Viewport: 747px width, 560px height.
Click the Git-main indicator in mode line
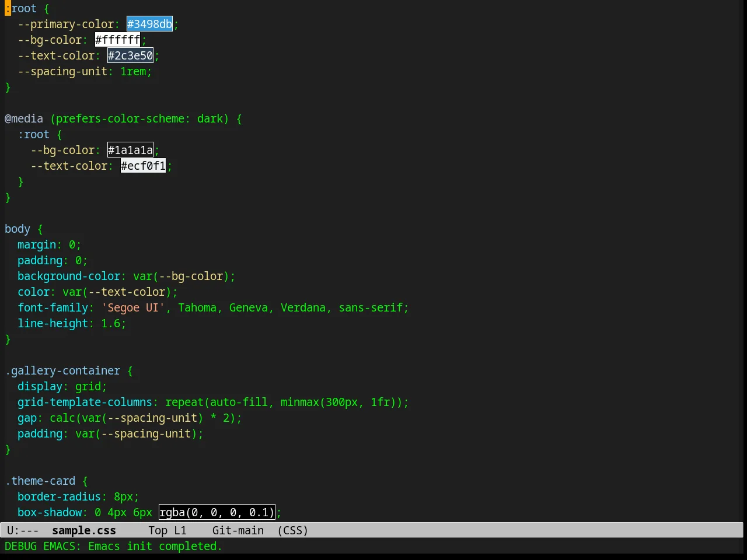[238, 530]
